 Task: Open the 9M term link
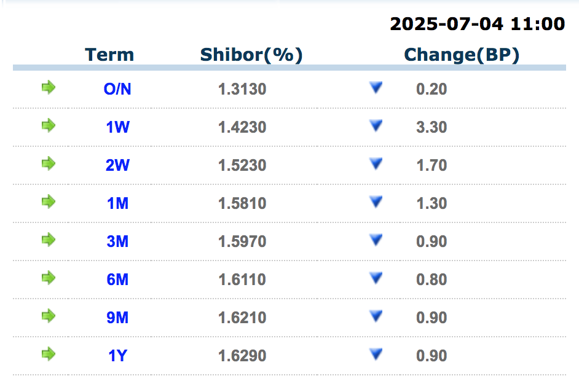pyautogui.click(x=117, y=318)
